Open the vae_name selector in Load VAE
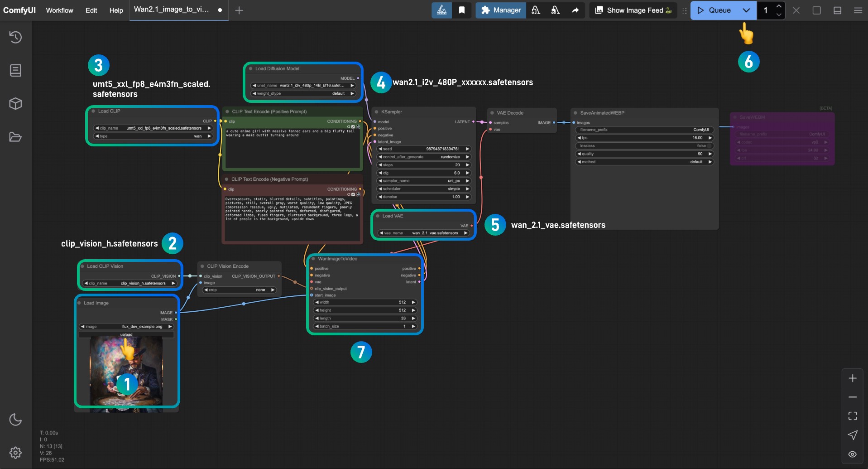Image resolution: width=868 pixels, height=469 pixels. [x=423, y=233]
